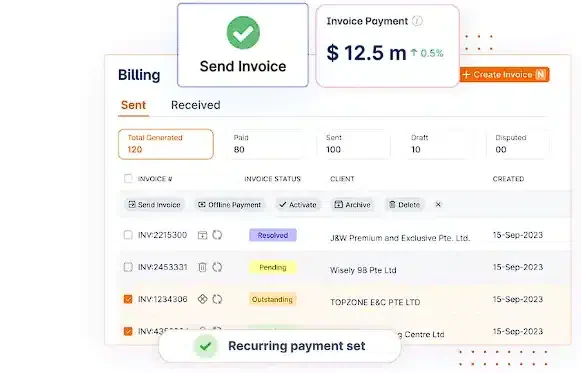The height and width of the screenshot is (373, 581).
Task: Click the green checkmark above Send Invoice
Action: pos(243,33)
